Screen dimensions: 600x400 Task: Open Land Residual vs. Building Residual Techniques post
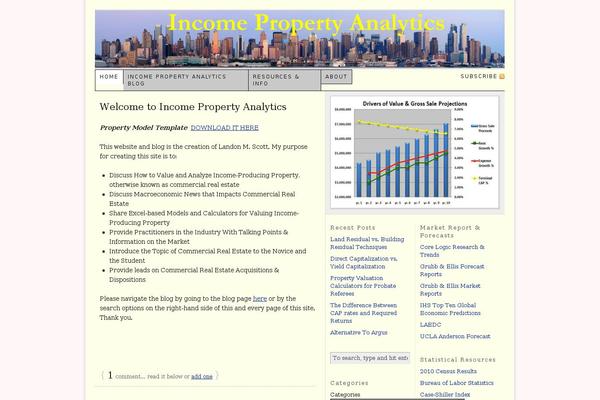point(367,243)
